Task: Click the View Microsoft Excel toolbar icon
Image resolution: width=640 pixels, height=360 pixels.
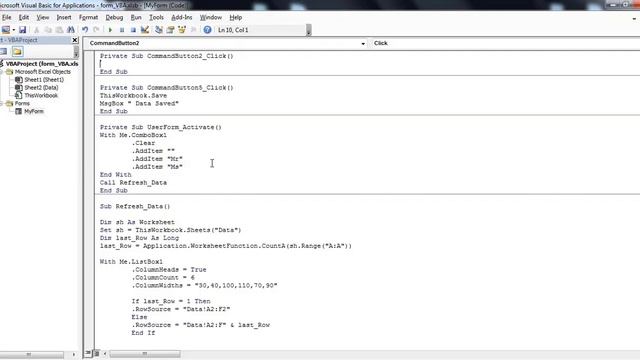Action: click(5, 30)
